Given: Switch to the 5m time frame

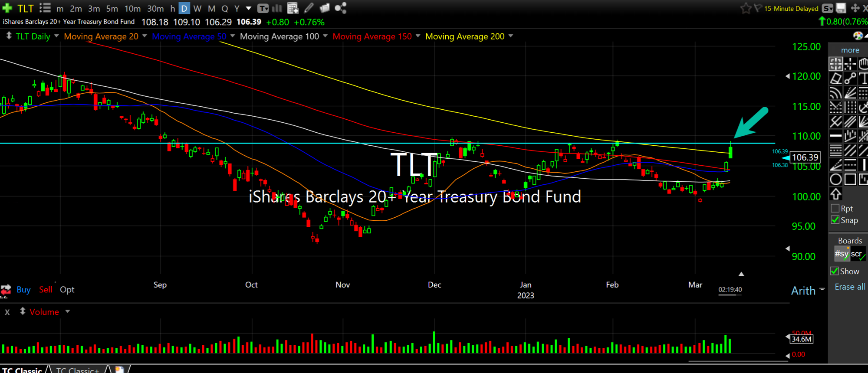Looking at the screenshot, I should (x=112, y=9).
